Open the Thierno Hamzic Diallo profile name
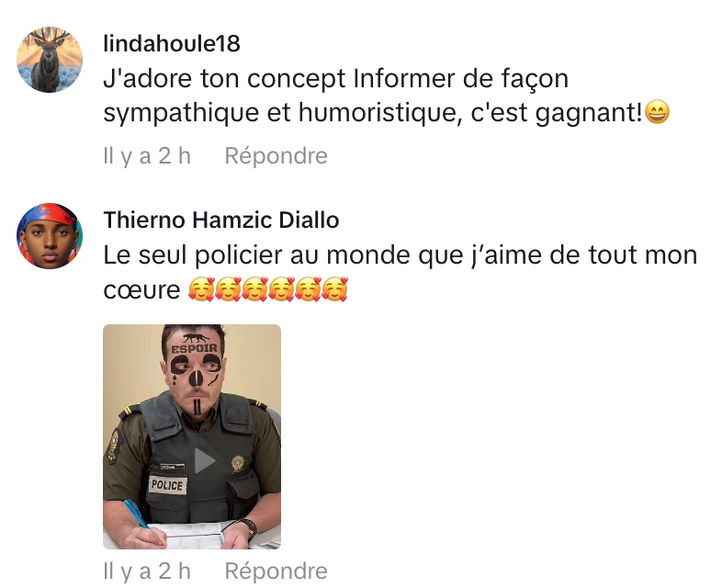The width and height of the screenshot is (711, 588). [x=221, y=220]
